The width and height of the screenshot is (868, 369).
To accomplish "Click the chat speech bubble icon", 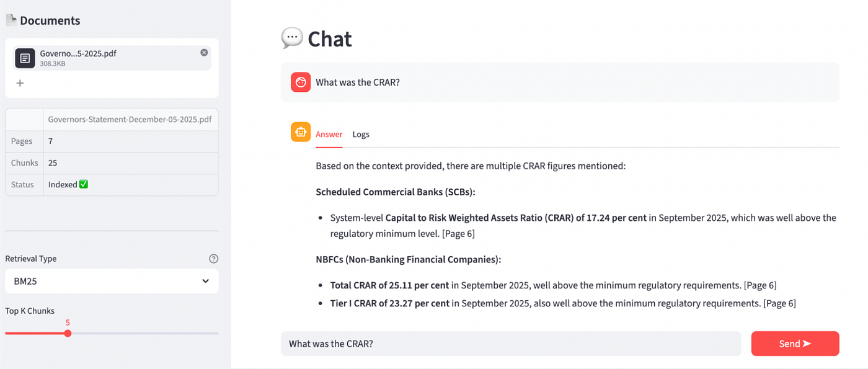I will click(291, 38).
